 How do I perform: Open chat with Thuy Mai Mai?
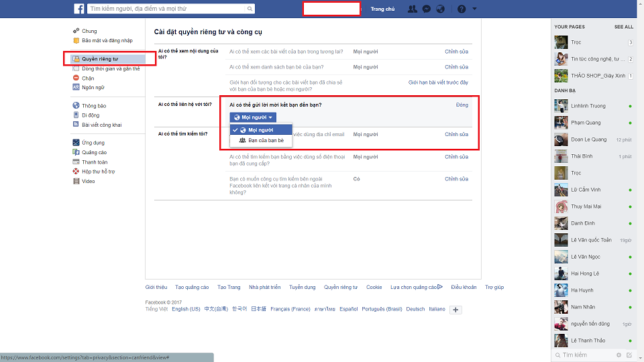coord(594,206)
